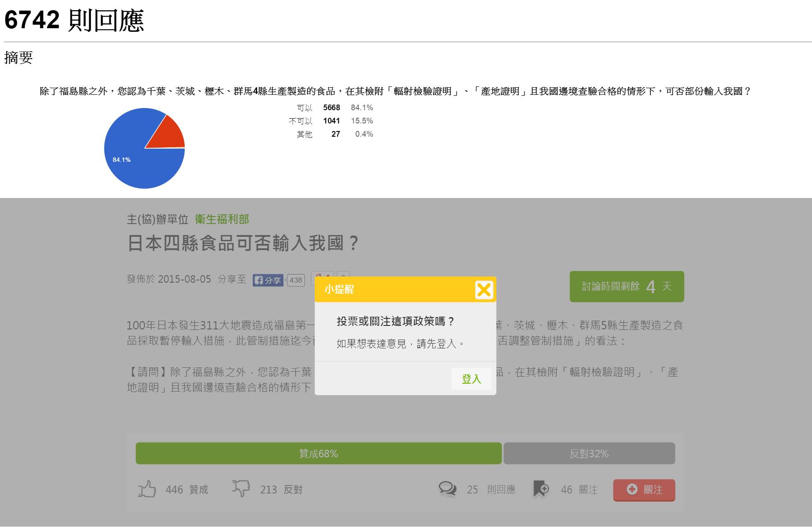This screenshot has height=527, width=812.
Task: Share the policy via Facebook 分享 button
Action: click(268, 280)
